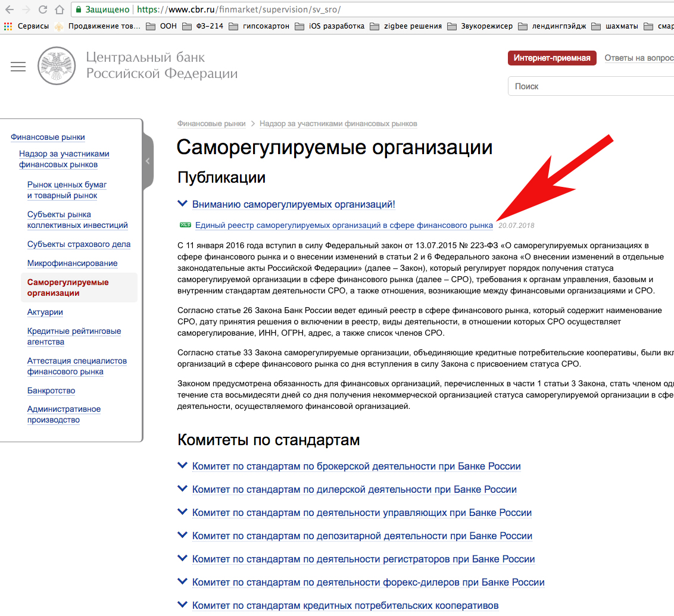Viewport: 674px width, 616px height.
Task: Open the Звукорежисер bookmark folder
Action: click(x=480, y=26)
